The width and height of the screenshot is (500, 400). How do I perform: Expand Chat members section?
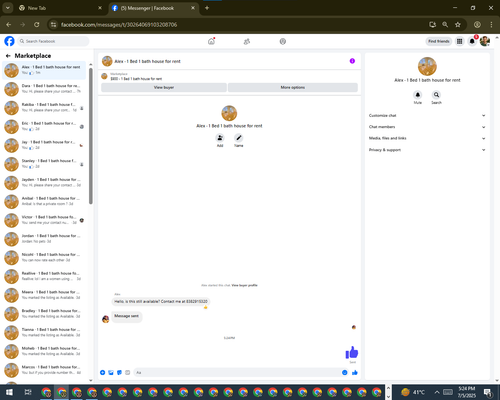427,127
